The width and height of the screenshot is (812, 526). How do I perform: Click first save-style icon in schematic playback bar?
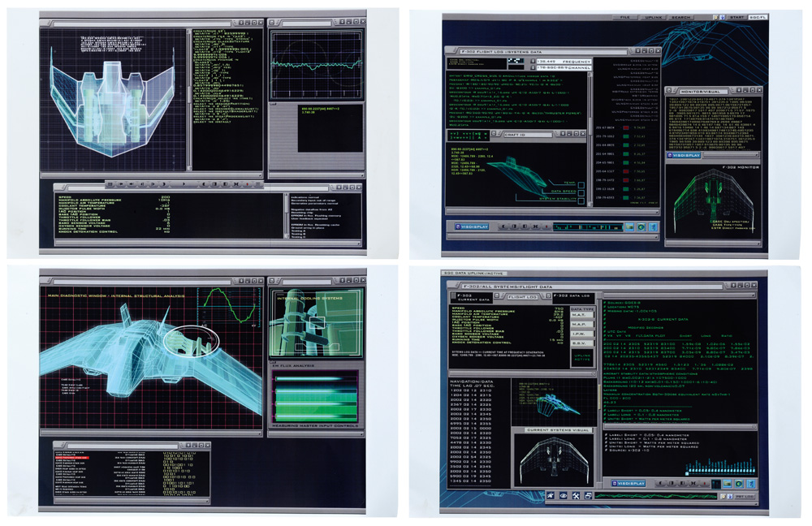(x=110, y=184)
